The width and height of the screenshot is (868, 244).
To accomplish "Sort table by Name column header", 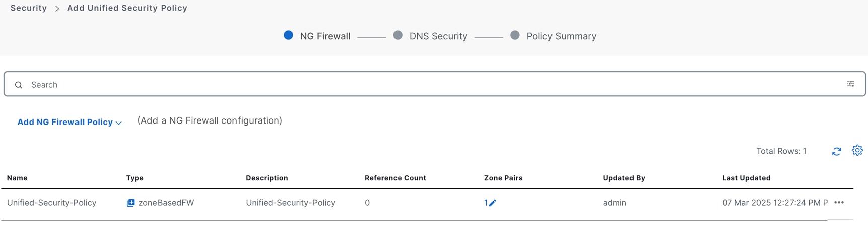I will [x=17, y=178].
